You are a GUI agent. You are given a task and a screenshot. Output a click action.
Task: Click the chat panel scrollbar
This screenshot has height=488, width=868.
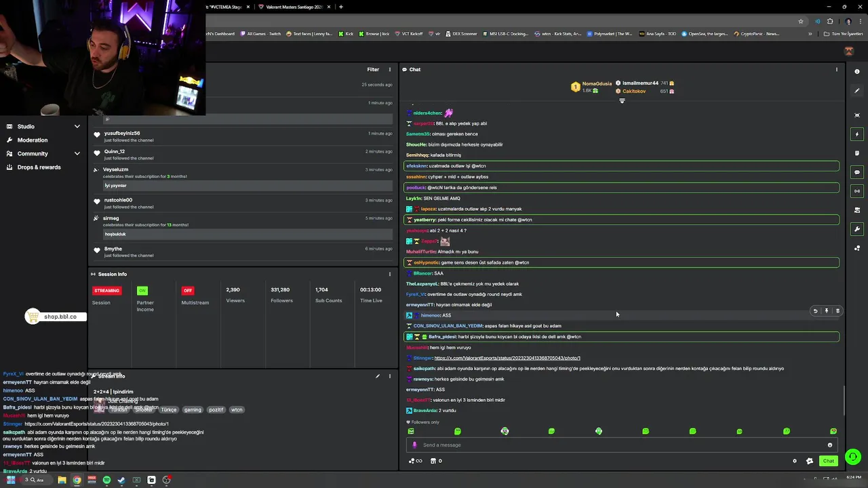[x=844, y=400]
